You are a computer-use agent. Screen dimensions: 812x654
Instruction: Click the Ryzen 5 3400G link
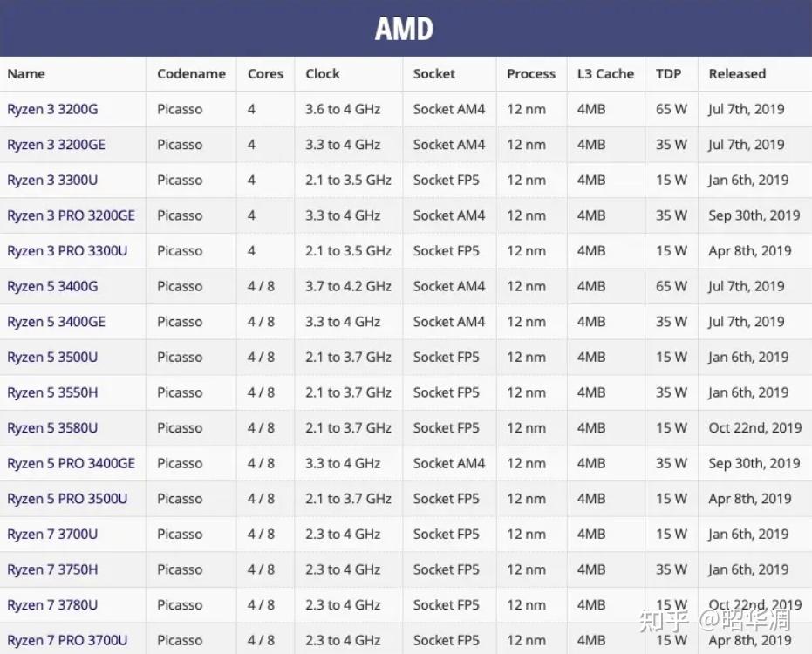coord(52,286)
